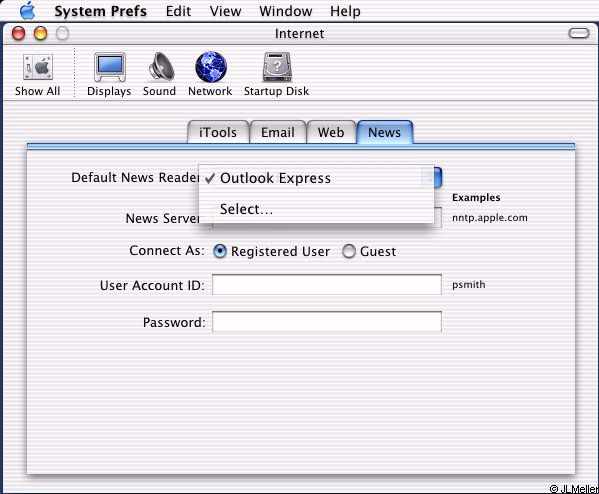Click the Password input field
The image size is (599, 494).
[x=327, y=322]
